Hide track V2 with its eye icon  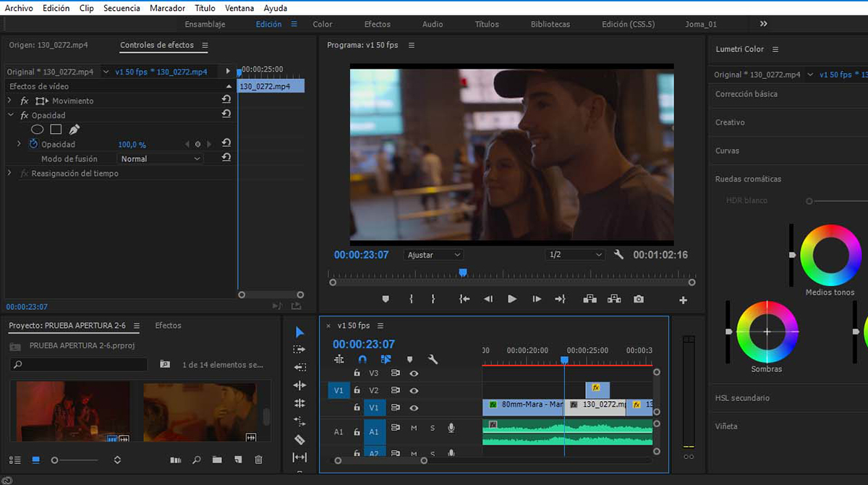[414, 391]
